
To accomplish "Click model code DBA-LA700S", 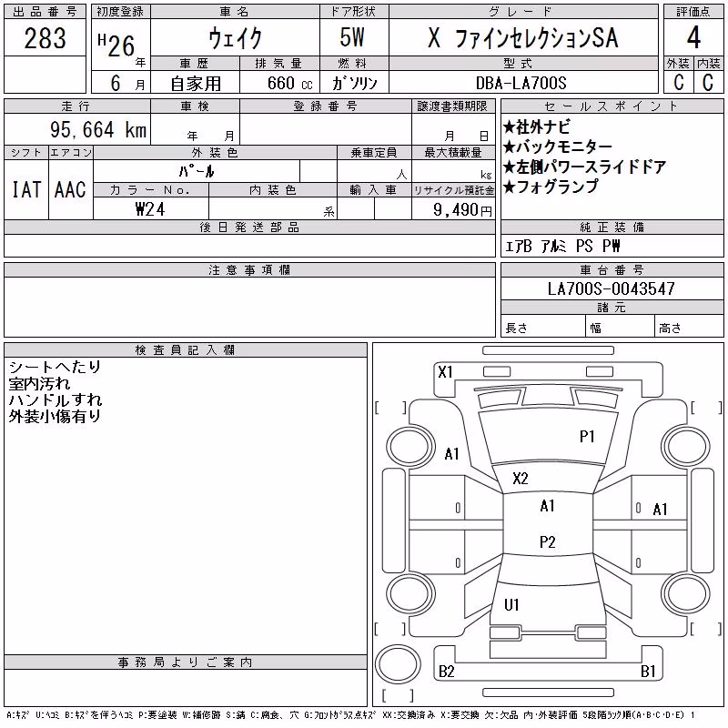I will tap(521, 83).
